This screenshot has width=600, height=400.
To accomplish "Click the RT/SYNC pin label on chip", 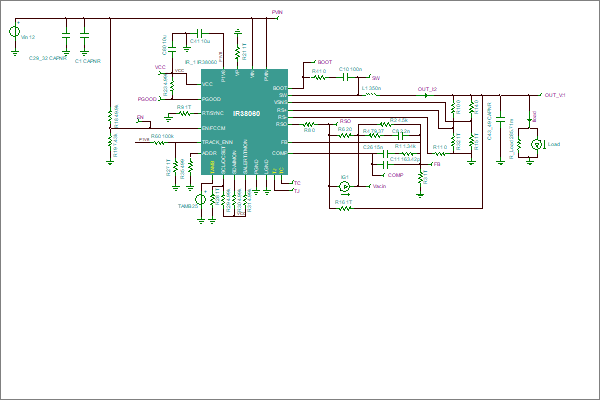I will pos(213,113).
